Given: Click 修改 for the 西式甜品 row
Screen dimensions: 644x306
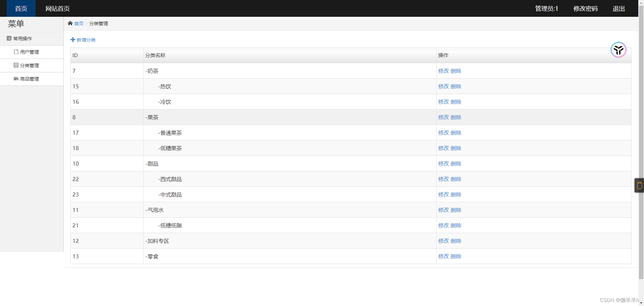Looking at the screenshot, I should [x=443, y=179].
